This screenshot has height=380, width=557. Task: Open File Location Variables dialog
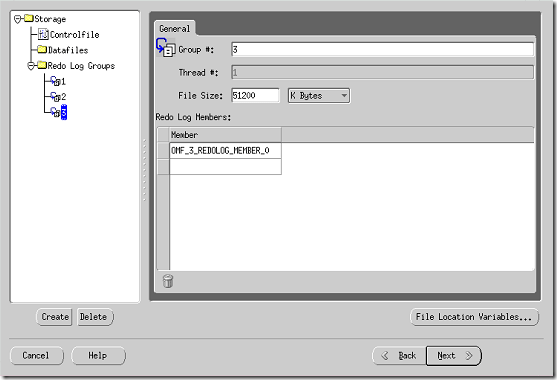click(x=474, y=317)
